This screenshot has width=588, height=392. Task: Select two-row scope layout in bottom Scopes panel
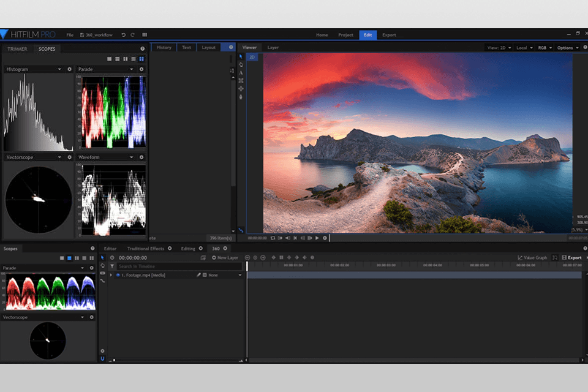(69, 258)
